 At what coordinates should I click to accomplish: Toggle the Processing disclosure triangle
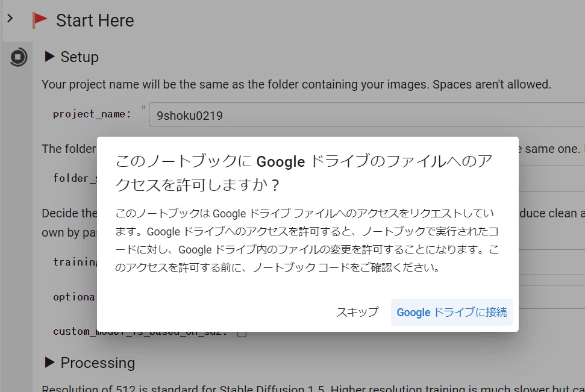click(x=49, y=362)
